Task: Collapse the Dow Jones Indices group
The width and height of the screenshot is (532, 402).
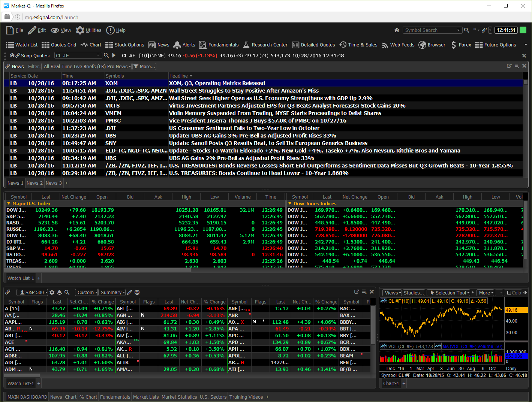Action: pos(290,203)
